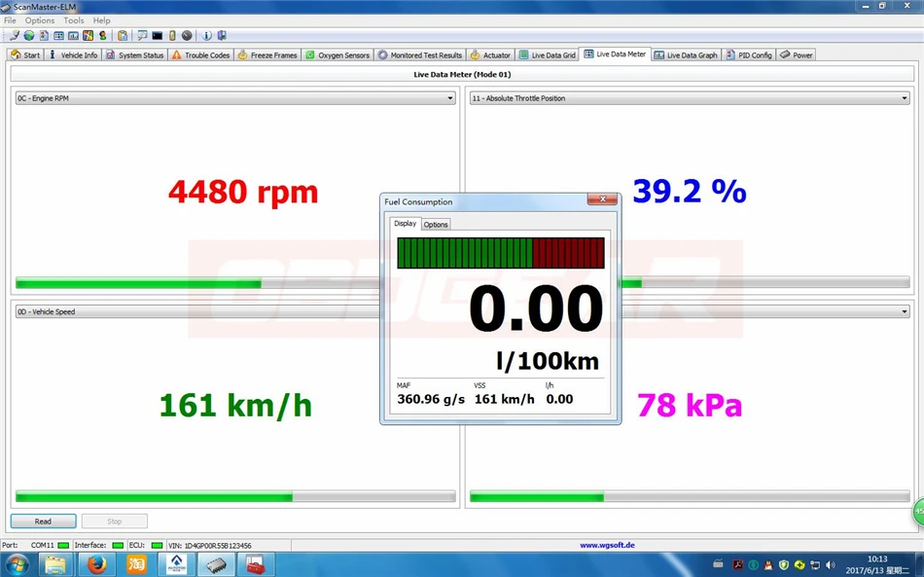
Task: Click the 78 kPa reading
Action: (690, 406)
